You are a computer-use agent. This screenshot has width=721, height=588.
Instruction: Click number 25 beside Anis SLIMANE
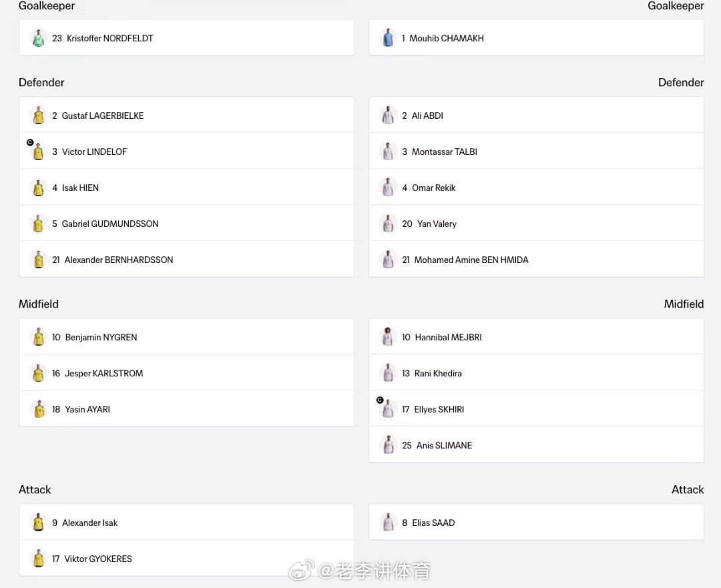point(407,445)
